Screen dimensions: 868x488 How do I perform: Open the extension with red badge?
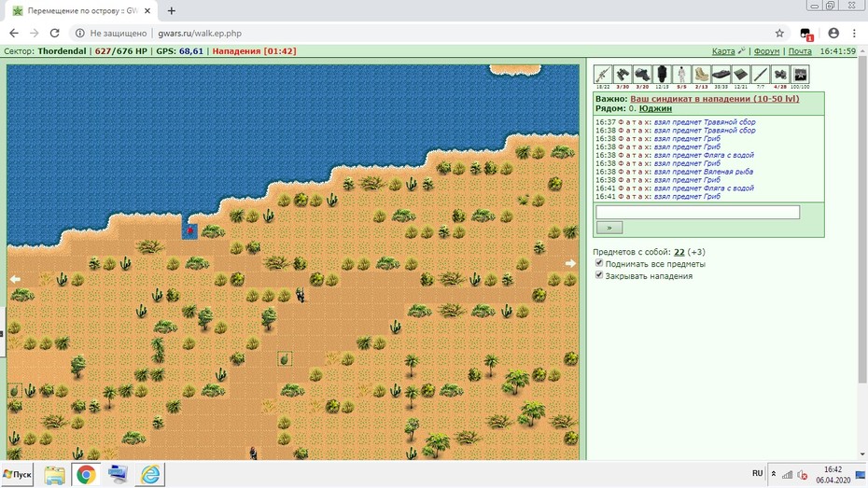click(806, 34)
